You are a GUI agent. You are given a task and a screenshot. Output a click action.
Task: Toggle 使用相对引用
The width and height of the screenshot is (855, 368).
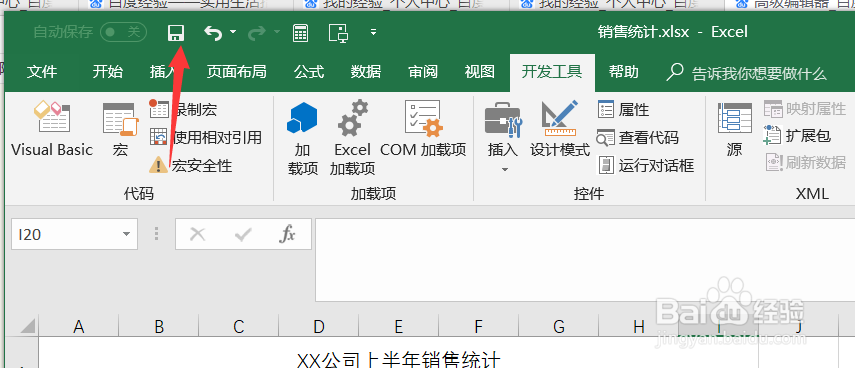206,137
